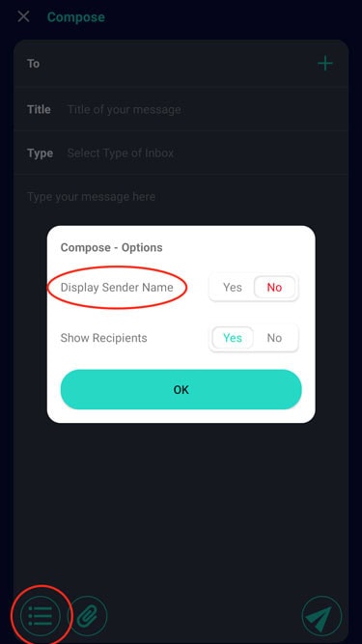The height and width of the screenshot is (644, 362).
Task: Tap the 'Compose - Options' dialog heading
Action: coord(112,248)
